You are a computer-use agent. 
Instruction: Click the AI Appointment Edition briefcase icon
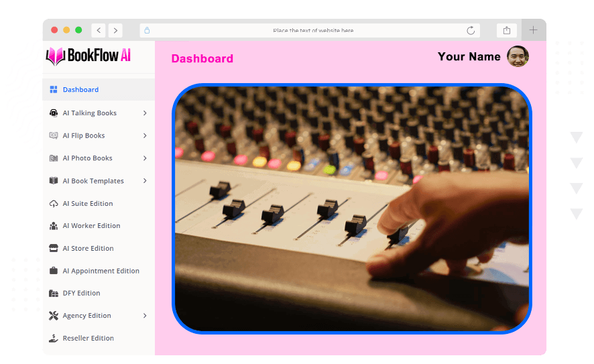coord(54,271)
